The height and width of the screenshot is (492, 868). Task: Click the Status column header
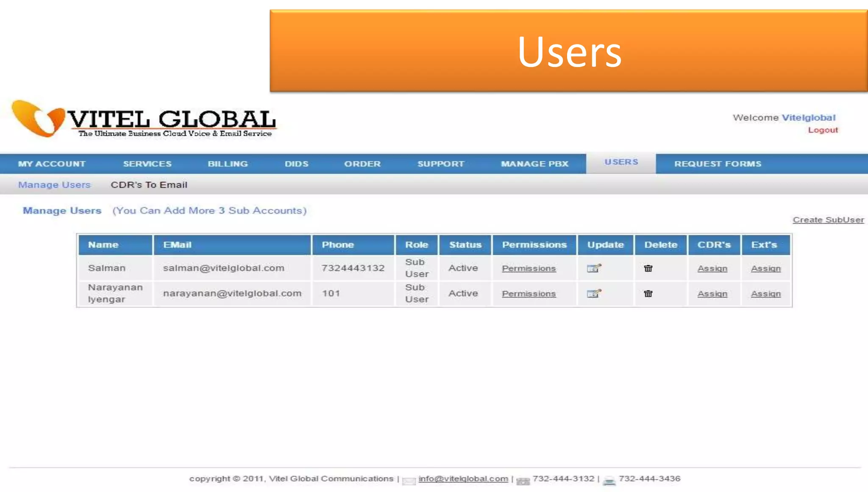[x=465, y=245]
